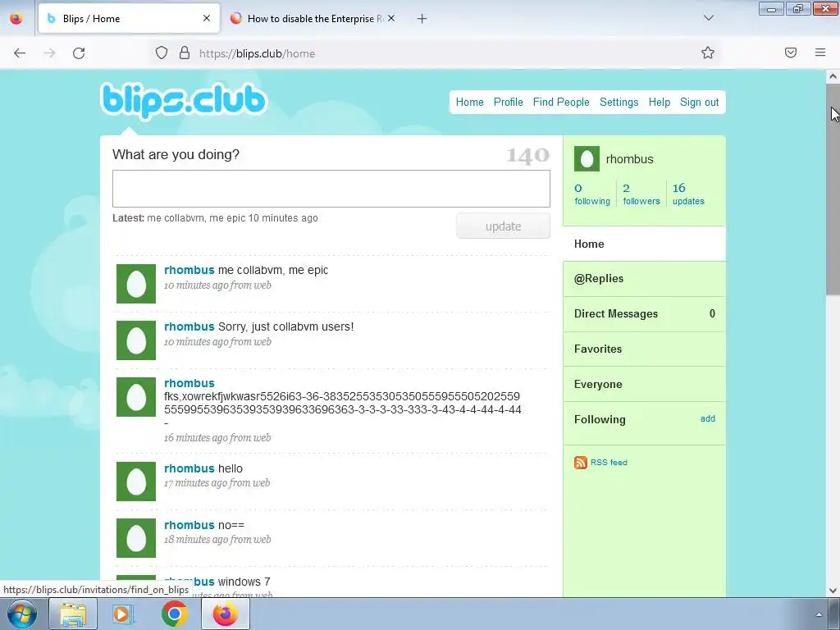Sign out of blips.club

(699, 102)
